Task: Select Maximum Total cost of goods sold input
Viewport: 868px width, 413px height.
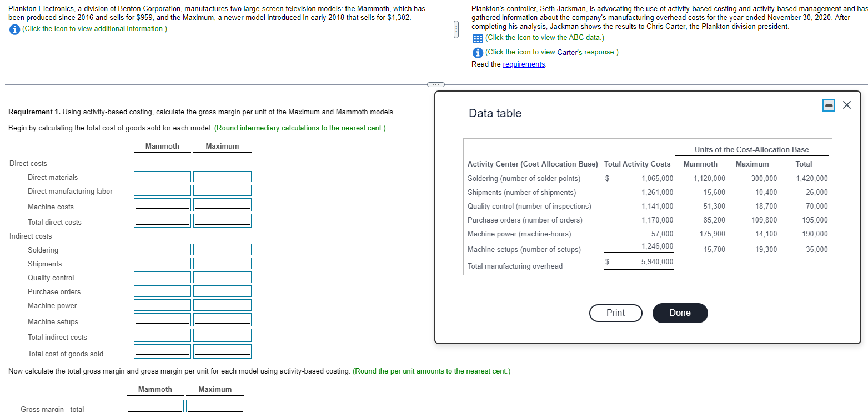Action: pos(222,351)
